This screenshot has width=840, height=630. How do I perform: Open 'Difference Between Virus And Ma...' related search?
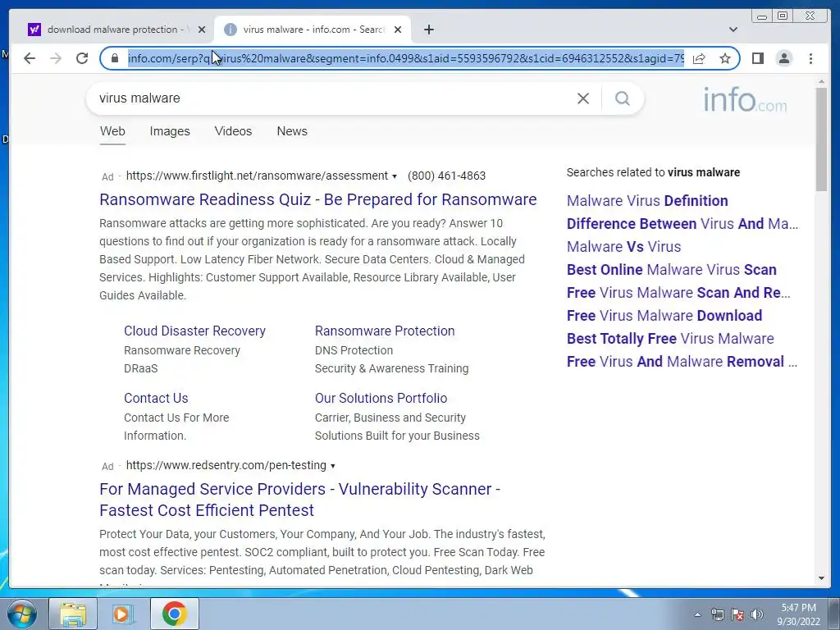[x=682, y=224]
